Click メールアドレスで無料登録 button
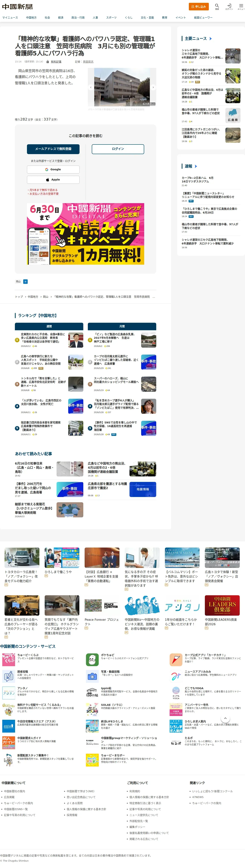 [53, 149]
